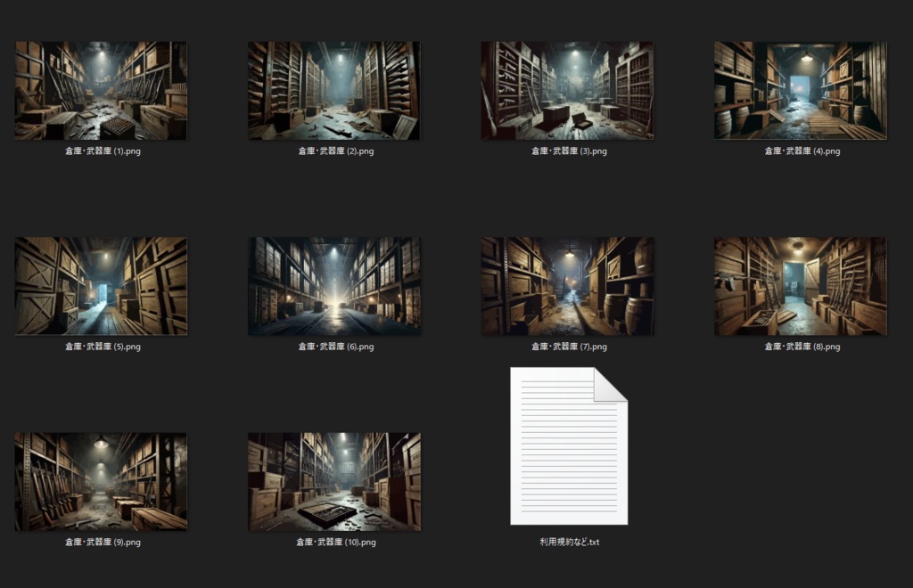This screenshot has width=913, height=588.
Task: Click file name 利用規約など.txt
Action: coord(570,542)
